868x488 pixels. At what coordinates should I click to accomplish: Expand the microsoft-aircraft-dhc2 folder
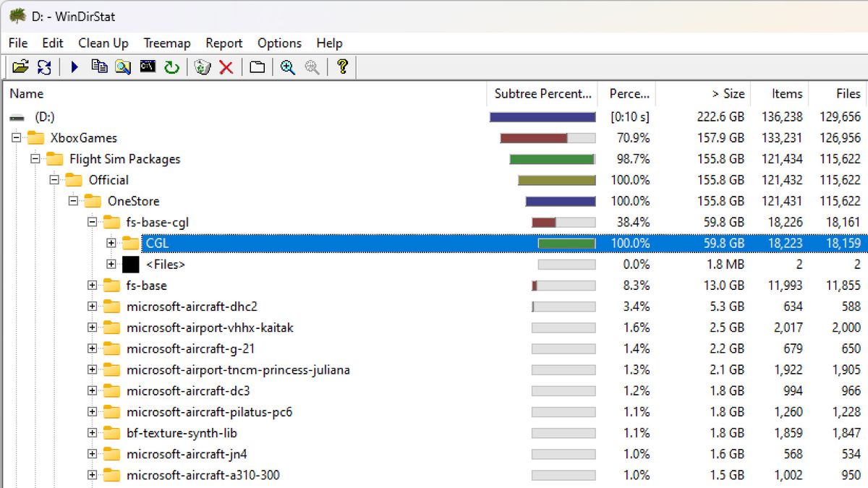click(91, 306)
